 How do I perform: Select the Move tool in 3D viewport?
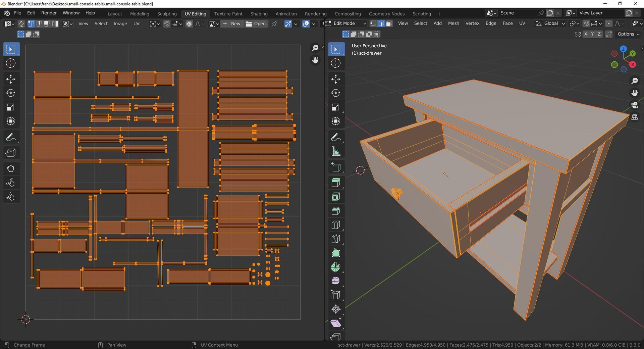point(336,79)
